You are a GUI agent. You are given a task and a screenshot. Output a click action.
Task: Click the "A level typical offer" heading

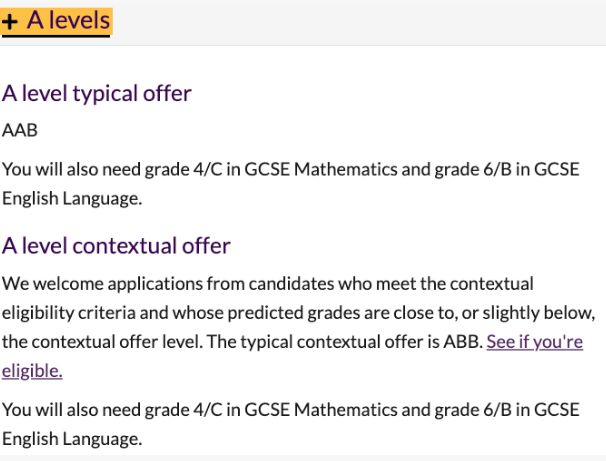click(97, 94)
